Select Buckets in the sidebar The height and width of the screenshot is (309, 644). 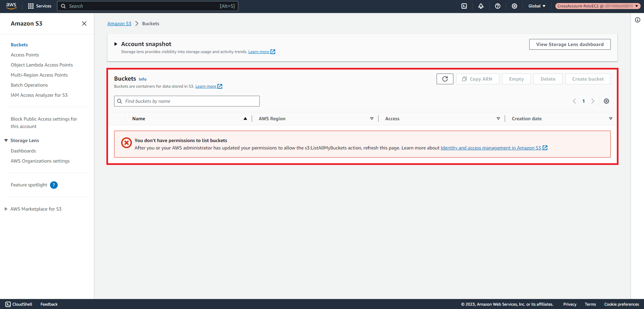click(x=19, y=45)
